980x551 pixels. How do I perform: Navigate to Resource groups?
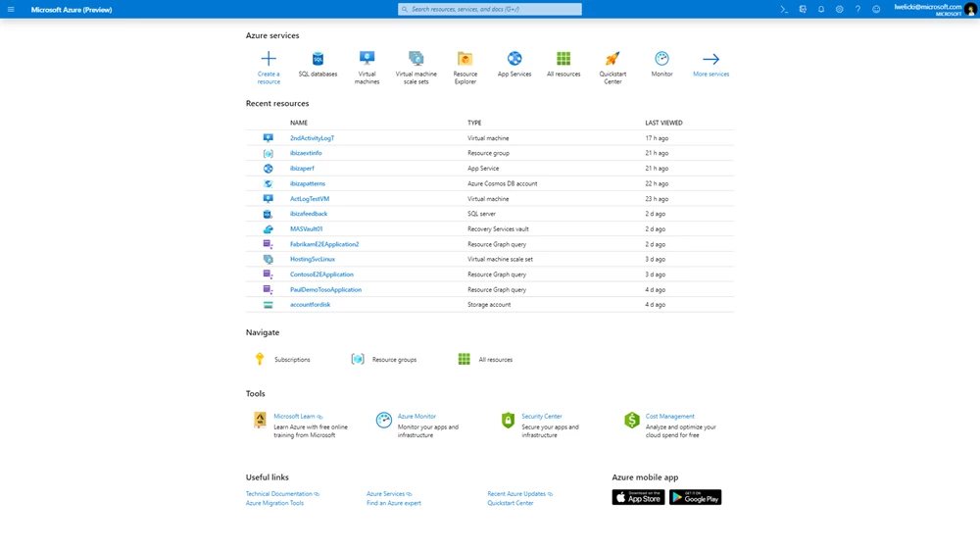[x=394, y=360]
